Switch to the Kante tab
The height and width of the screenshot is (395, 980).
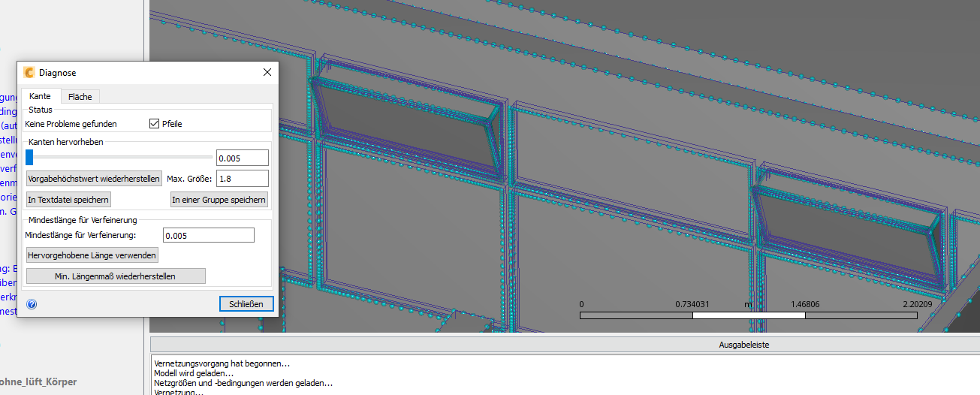pos(40,96)
